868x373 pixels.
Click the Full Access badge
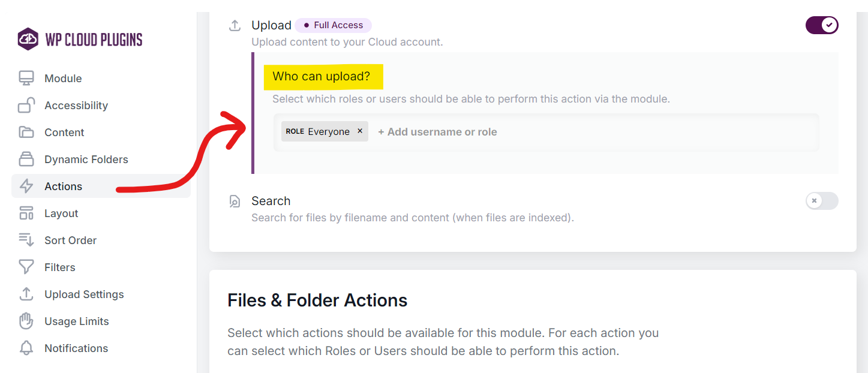click(x=333, y=25)
